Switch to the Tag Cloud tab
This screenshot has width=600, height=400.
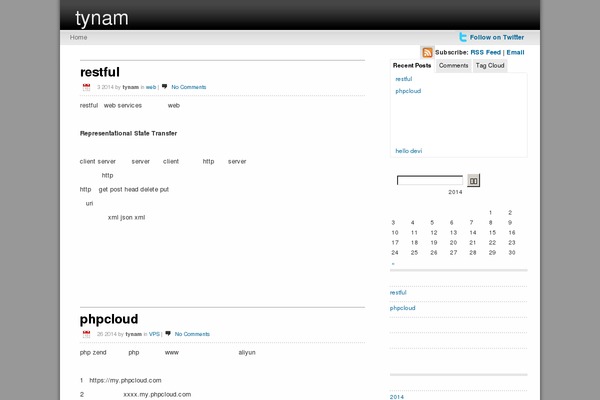coord(490,65)
